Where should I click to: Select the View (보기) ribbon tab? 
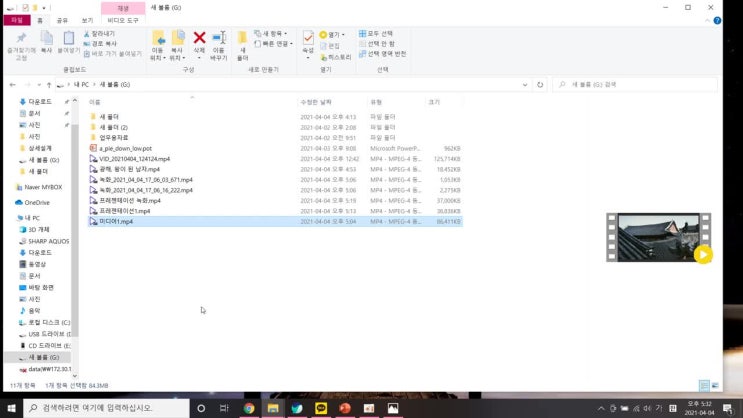87,20
